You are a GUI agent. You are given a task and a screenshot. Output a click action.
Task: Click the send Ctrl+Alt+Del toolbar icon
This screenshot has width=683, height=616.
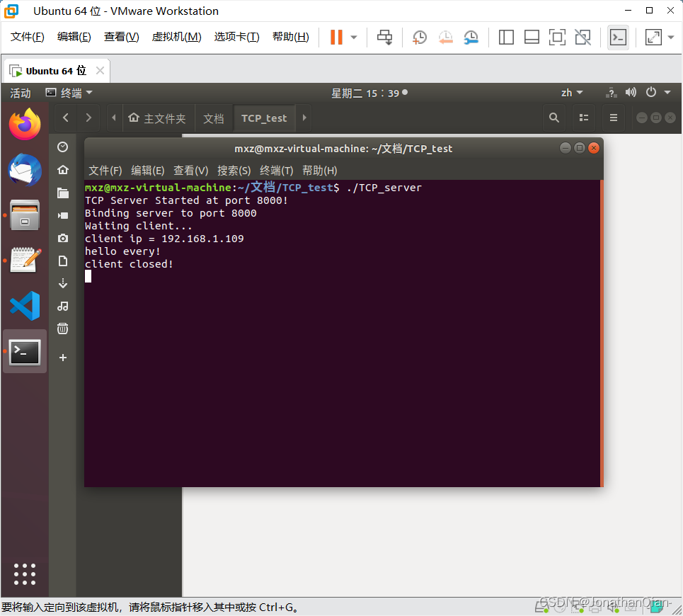[x=384, y=38]
